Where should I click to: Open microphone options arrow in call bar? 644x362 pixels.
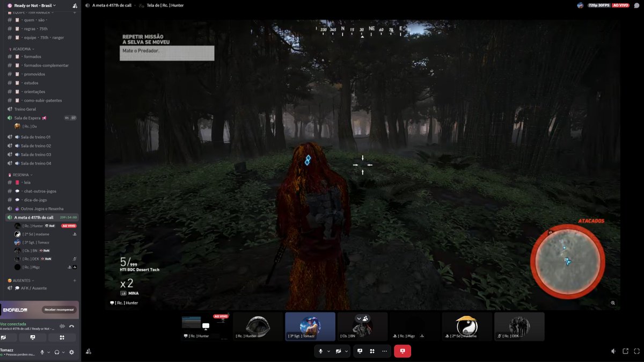click(x=328, y=351)
